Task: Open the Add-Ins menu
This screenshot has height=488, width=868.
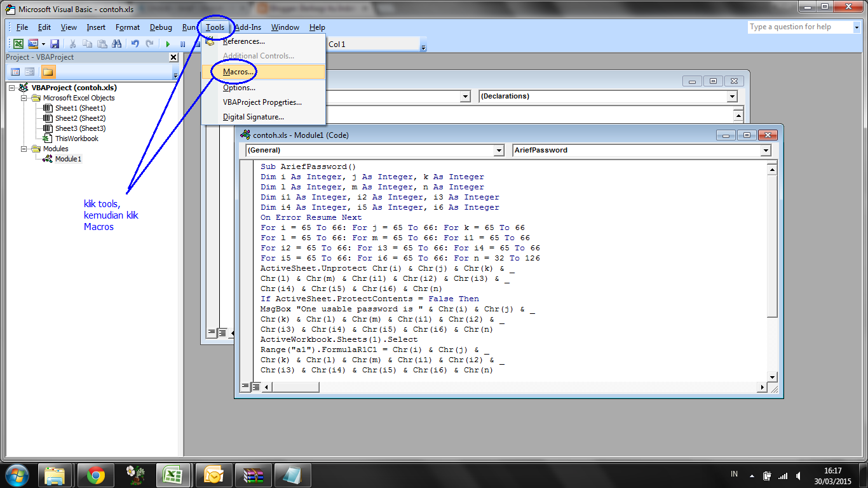Action: click(248, 27)
